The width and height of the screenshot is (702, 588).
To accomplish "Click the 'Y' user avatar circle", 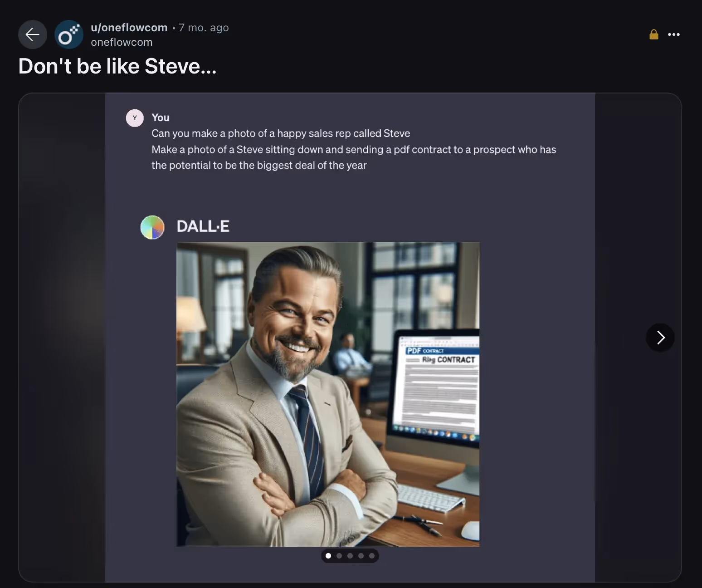I will (135, 118).
